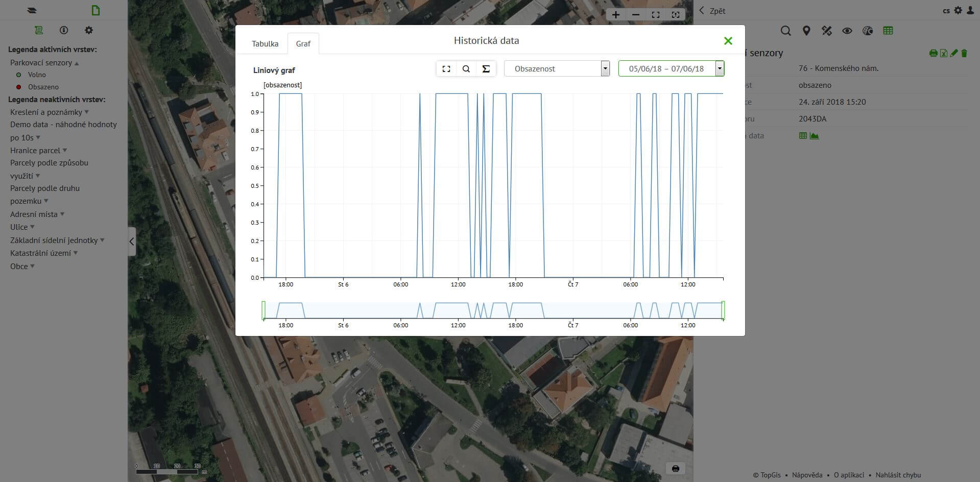Open the layers stack icon in sidebar

[x=32, y=10]
